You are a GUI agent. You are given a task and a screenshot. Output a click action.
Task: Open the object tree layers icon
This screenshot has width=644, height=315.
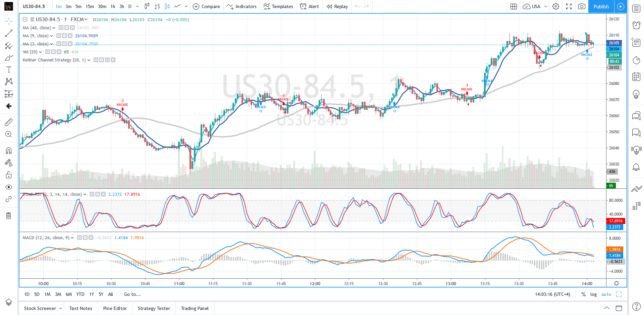click(9, 302)
